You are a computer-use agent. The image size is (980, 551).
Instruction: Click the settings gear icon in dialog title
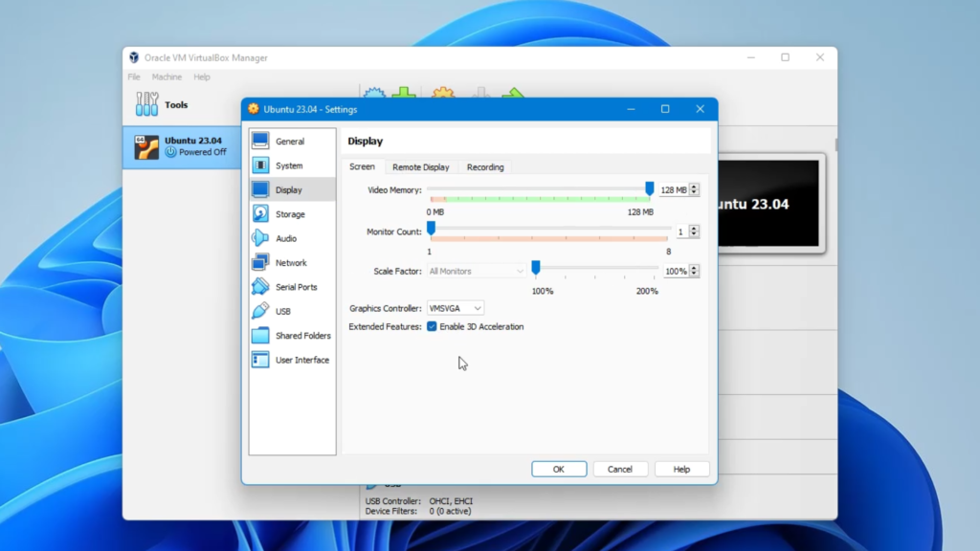tap(253, 109)
